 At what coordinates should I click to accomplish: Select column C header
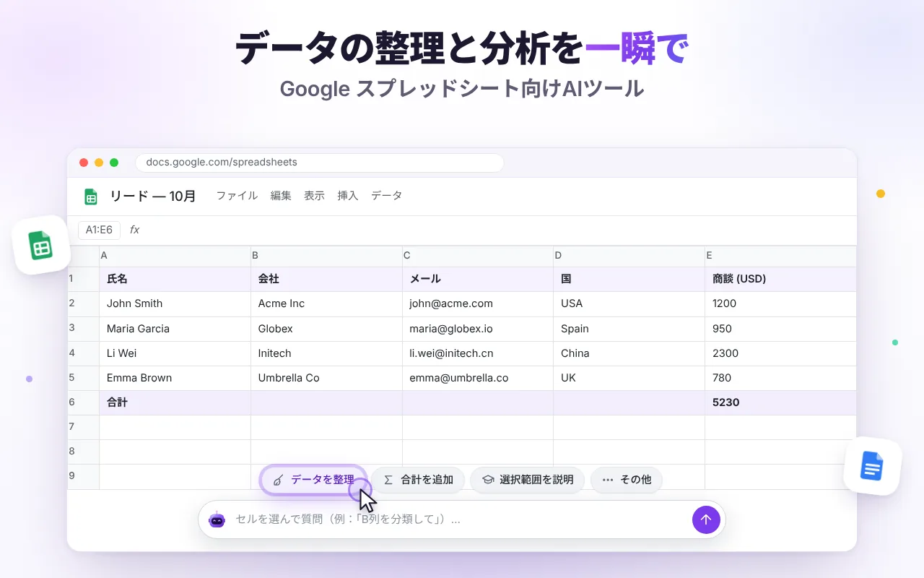(478, 256)
